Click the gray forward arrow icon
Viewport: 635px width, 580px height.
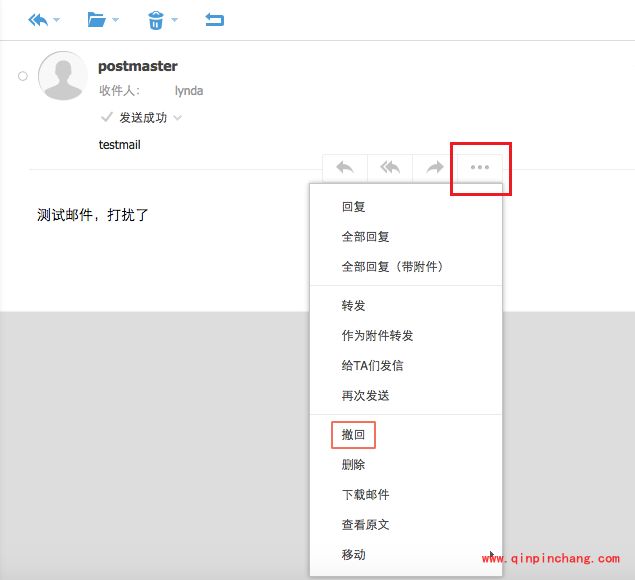[435, 167]
